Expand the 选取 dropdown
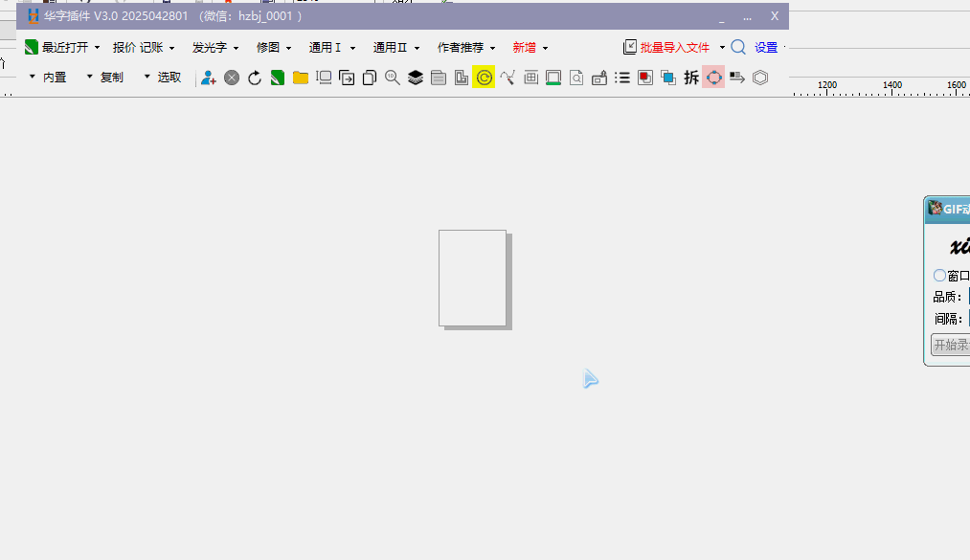This screenshot has width=970, height=560. coord(147,77)
